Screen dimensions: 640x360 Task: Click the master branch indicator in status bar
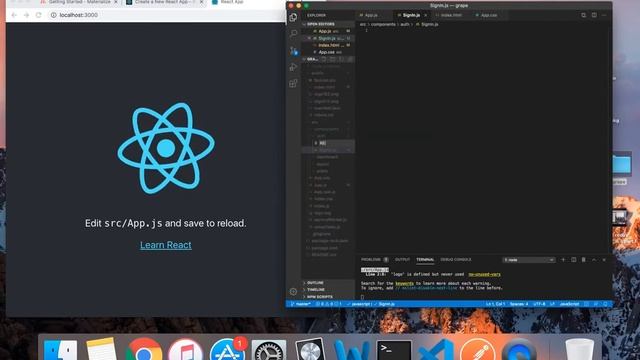tap(301, 304)
